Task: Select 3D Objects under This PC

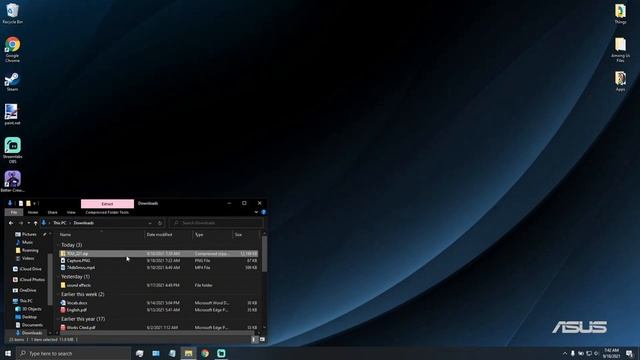Action: point(31,309)
